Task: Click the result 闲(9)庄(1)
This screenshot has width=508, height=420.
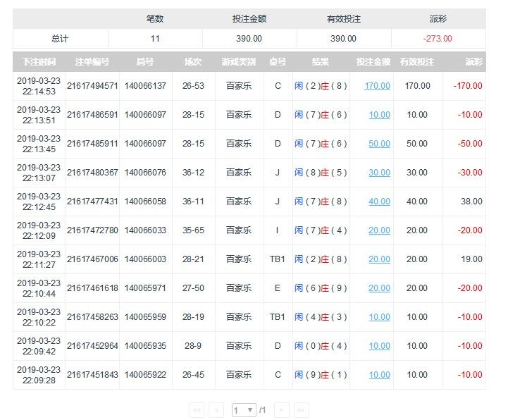Action: pyautogui.click(x=321, y=375)
